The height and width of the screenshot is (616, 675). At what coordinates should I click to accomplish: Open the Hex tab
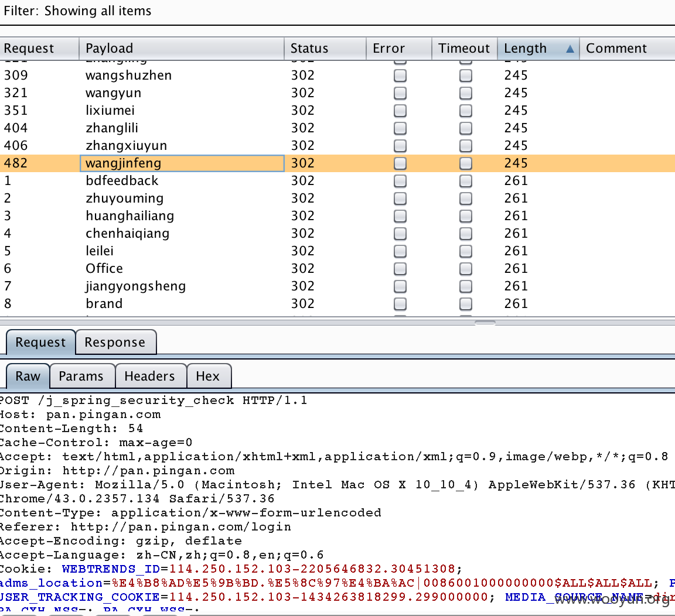click(x=208, y=376)
